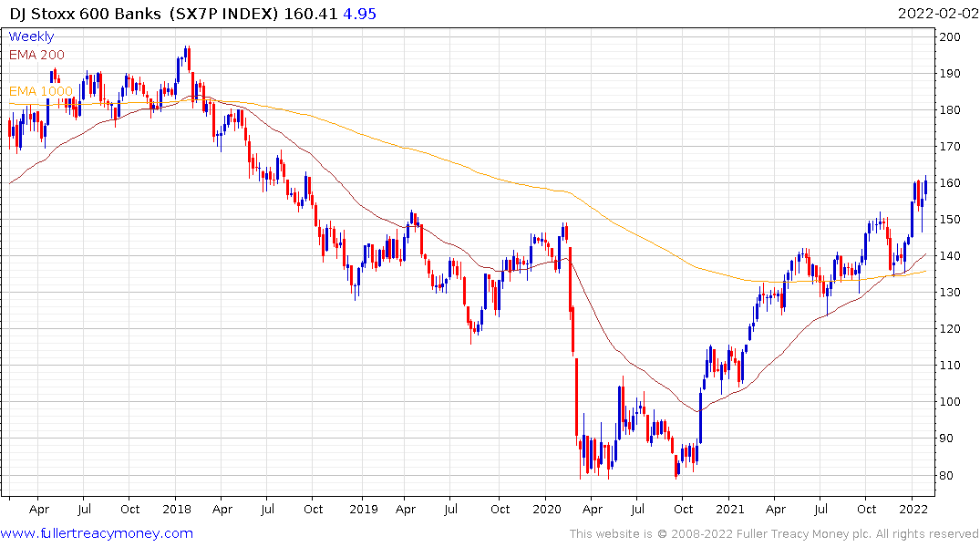Click the 90 price axis label

point(947,439)
